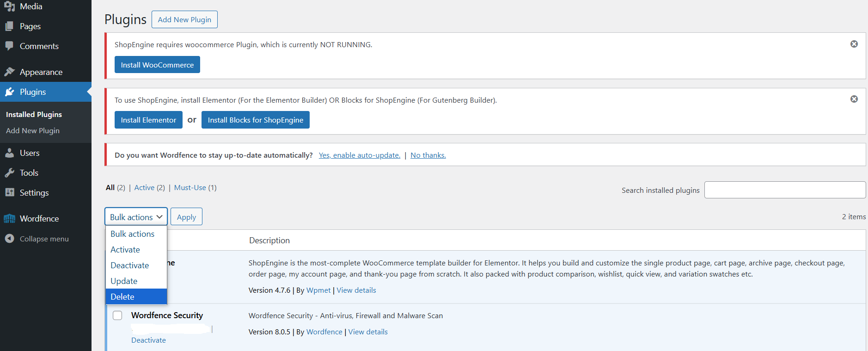The image size is (868, 351).
Task: Click Add New Plugin button near title
Action: coord(184,19)
